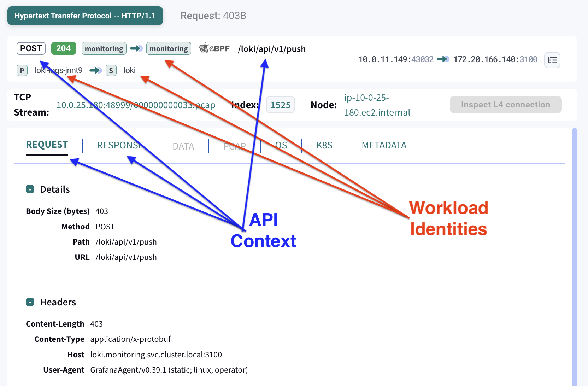Open the tree view icon at top right
Image resolution: width=588 pixels, height=386 pixels.
[x=552, y=60]
